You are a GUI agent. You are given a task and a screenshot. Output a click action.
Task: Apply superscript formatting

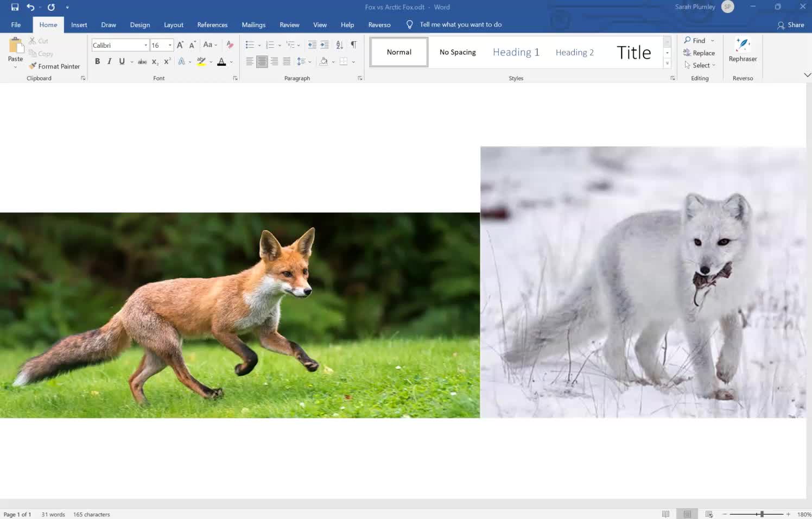(167, 61)
